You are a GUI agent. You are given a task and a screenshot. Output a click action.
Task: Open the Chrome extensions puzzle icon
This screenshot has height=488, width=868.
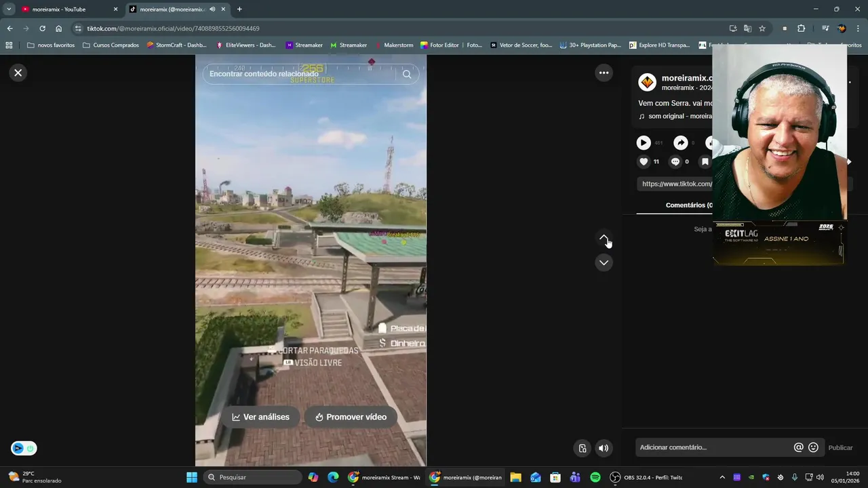[801, 28]
